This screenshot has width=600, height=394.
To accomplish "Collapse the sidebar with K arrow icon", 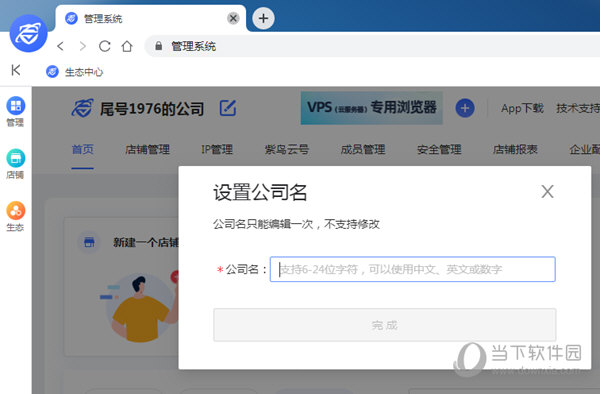I will (x=16, y=70).
